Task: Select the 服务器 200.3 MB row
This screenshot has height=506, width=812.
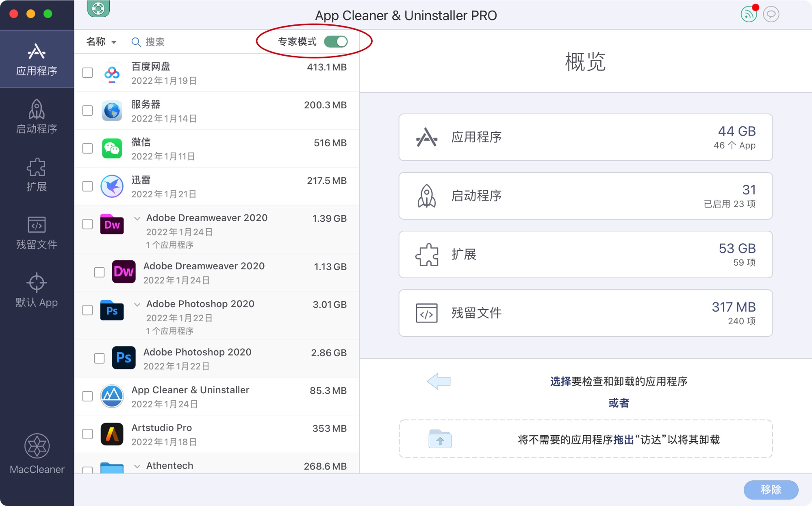Action: 217,111
